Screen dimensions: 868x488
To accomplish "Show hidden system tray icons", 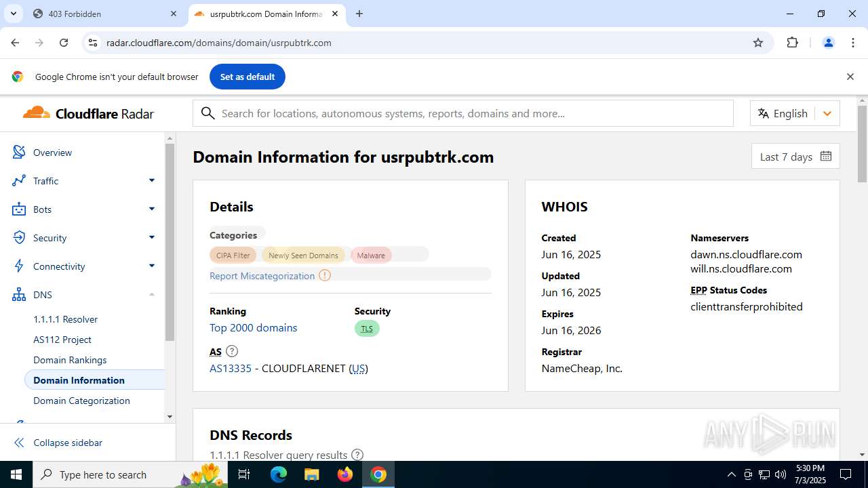I will 731,474.
